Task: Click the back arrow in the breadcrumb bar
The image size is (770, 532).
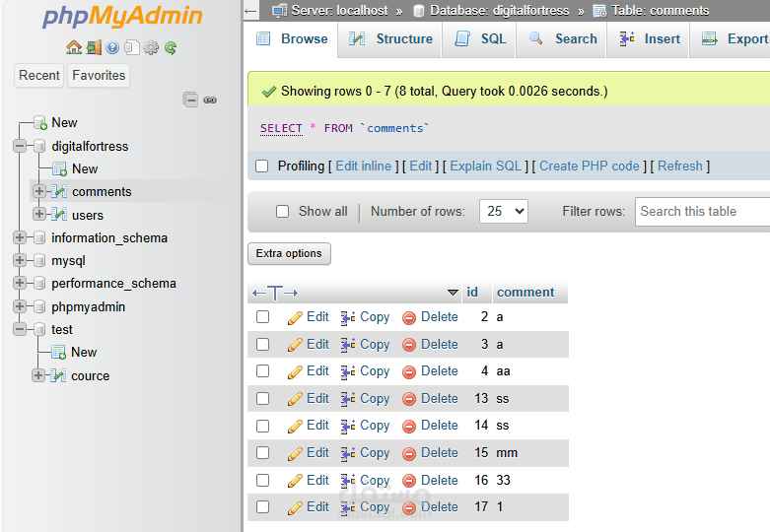Action: 251,11
